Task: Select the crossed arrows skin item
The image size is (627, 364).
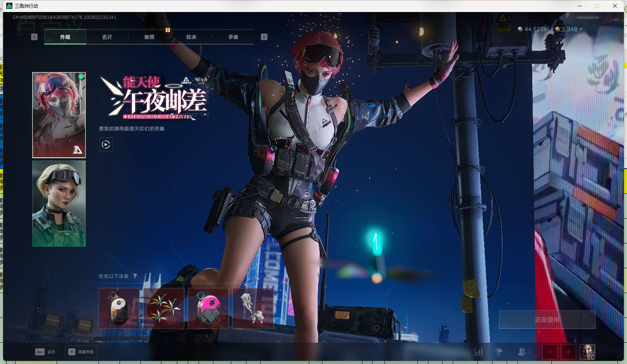Action: pos(164,308)
